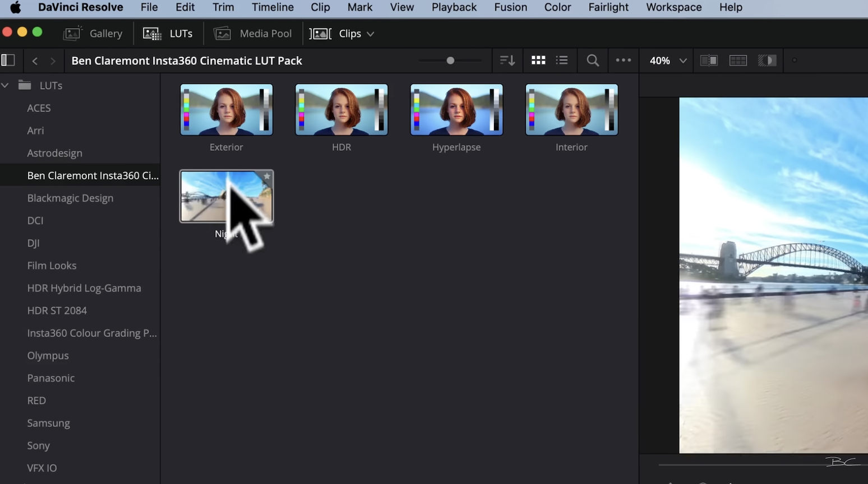Screen dimensions: 868x484
Task: Click the search magnifier icon
Action: tap(593, 61)
